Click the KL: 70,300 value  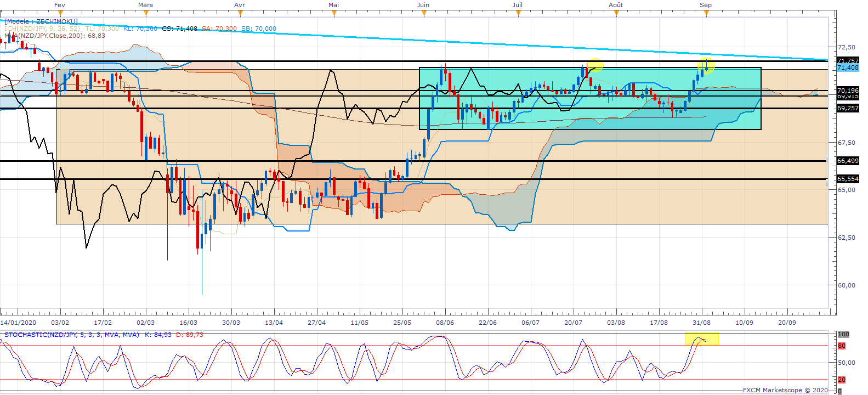140,29
